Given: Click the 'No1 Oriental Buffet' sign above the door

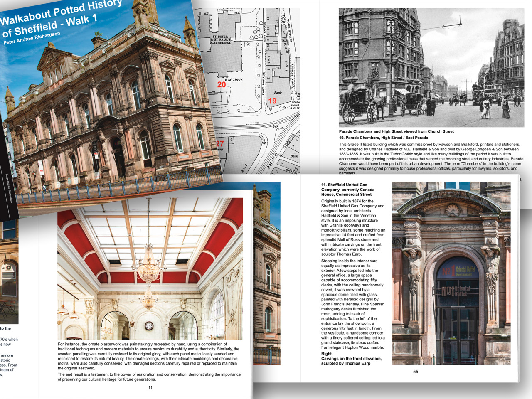Looking at the screenshot, I should 456,291.
